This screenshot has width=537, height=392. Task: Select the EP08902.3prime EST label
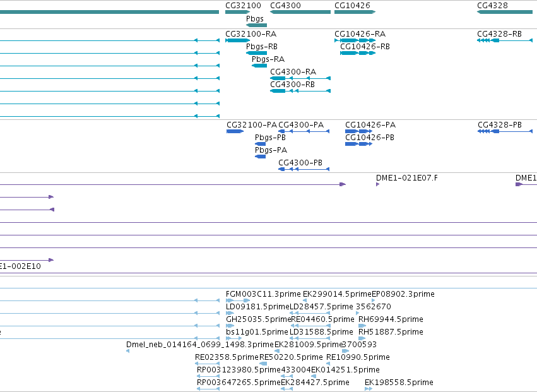[403, 294]
